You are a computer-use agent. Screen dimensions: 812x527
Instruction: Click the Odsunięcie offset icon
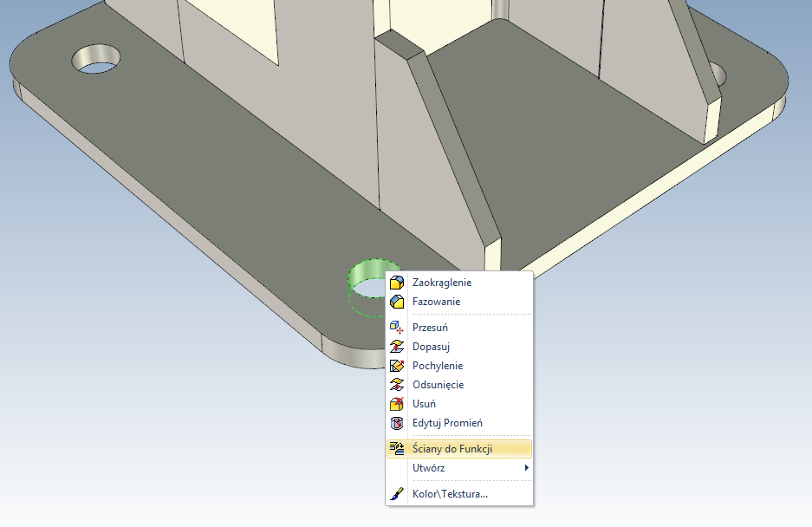(397, 385)
